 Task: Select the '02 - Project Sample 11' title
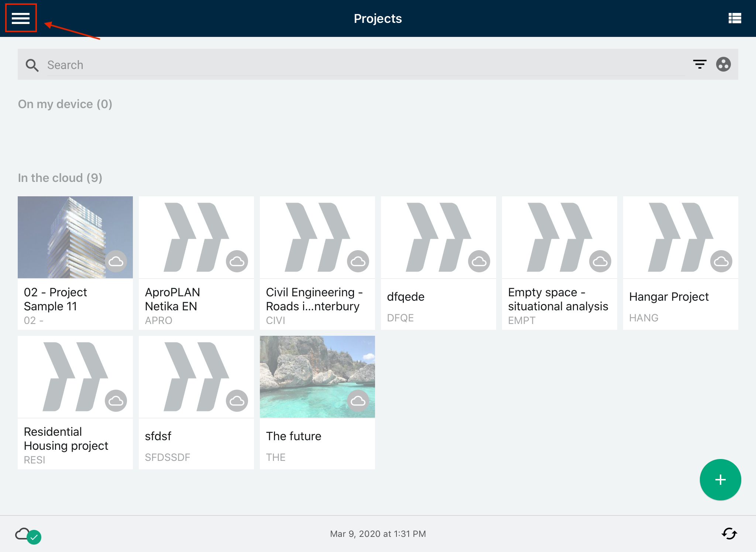55,299
